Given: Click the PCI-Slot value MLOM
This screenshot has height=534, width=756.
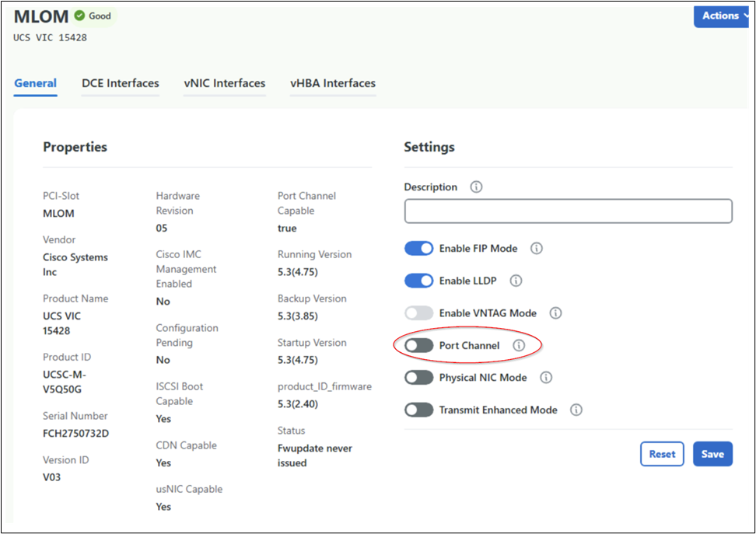Looking at the screenshot, I should [x=58, y=214].
